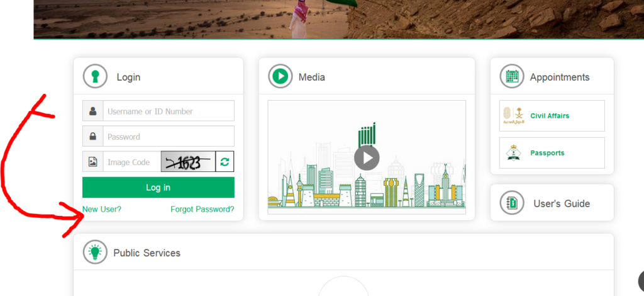Click the Appointments calendar icon

512,76
